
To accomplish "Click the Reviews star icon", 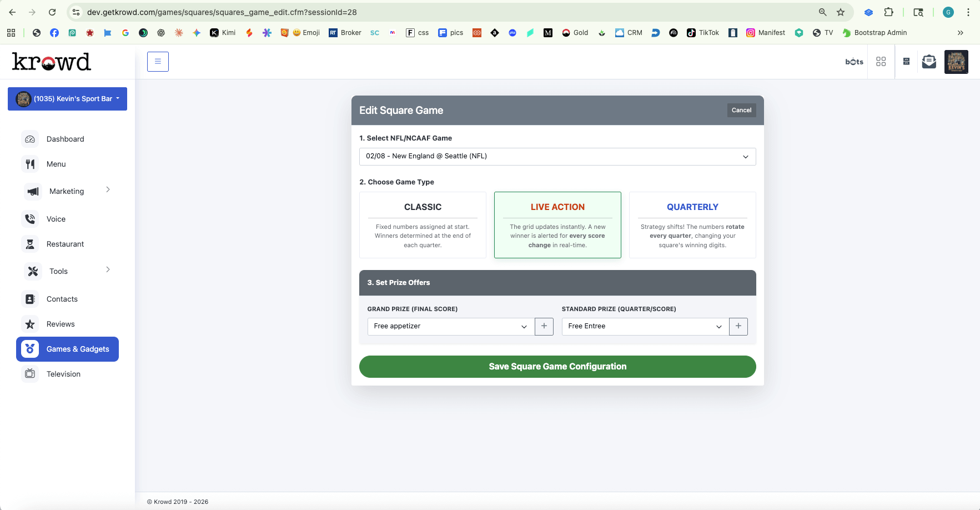I will pyautogui.click(x=30, y=324).
